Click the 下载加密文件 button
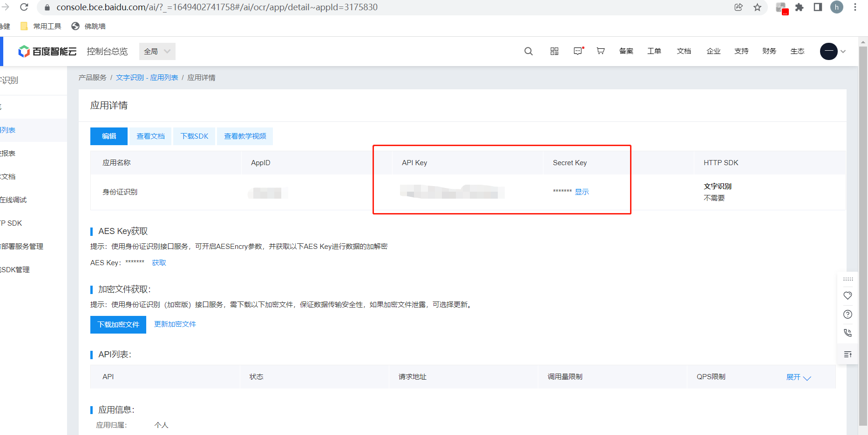The width and height of the screenshot is (868, 435). (118, 325)
